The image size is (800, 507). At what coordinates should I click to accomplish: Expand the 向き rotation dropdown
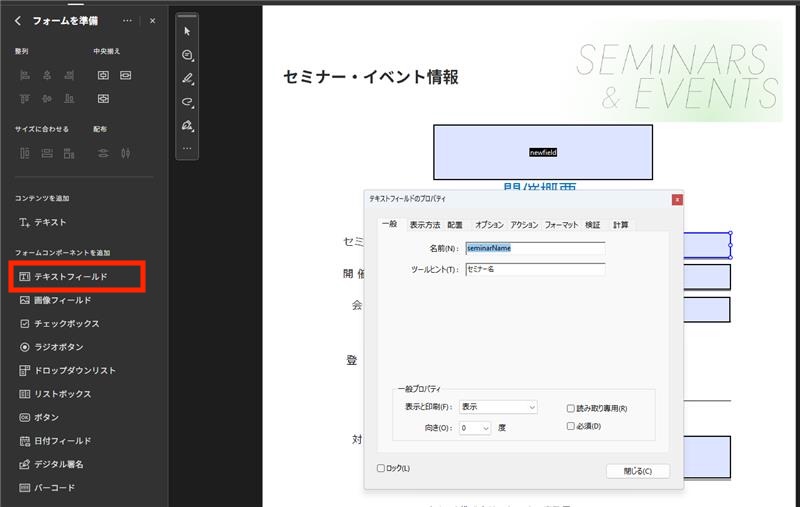475,427
